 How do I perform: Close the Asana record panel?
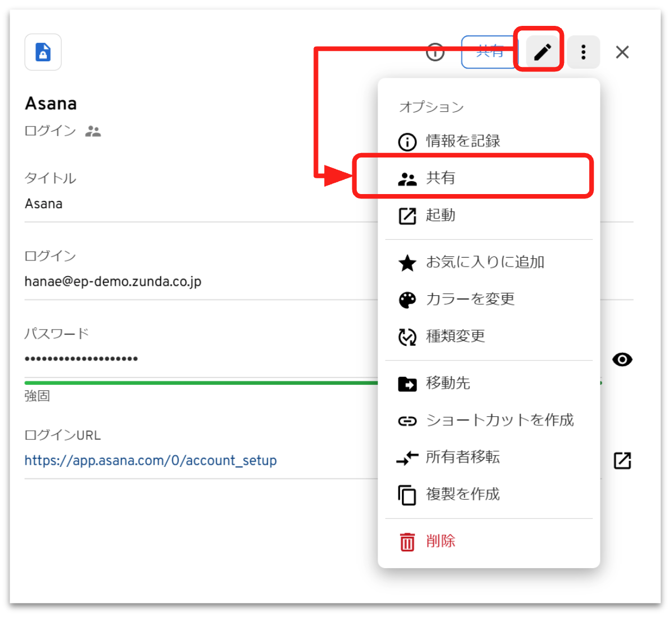622,52
